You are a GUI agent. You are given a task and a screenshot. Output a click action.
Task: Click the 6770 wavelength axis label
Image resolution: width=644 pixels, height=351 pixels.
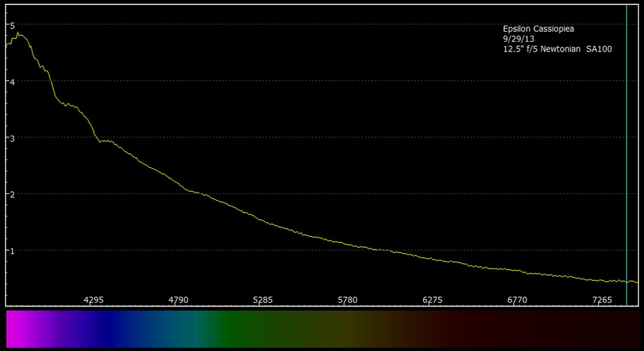tap(517, 300)
